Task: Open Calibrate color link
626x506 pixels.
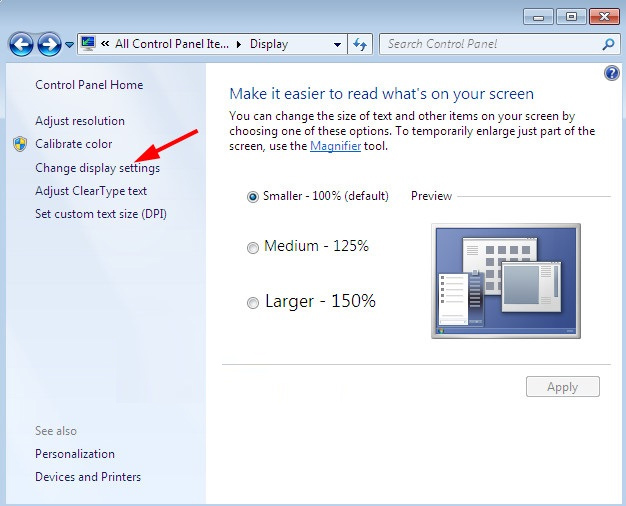Action: pos(73,144)
